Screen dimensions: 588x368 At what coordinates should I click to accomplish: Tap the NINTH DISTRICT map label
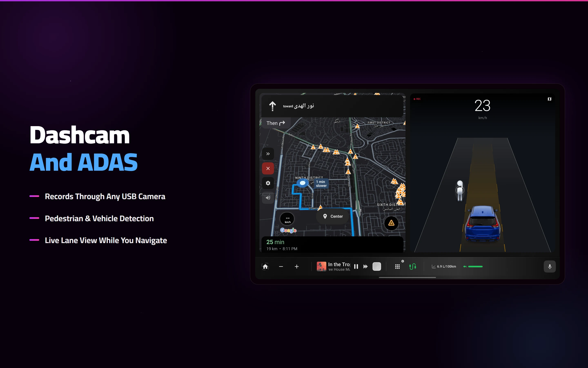[309, 178]
